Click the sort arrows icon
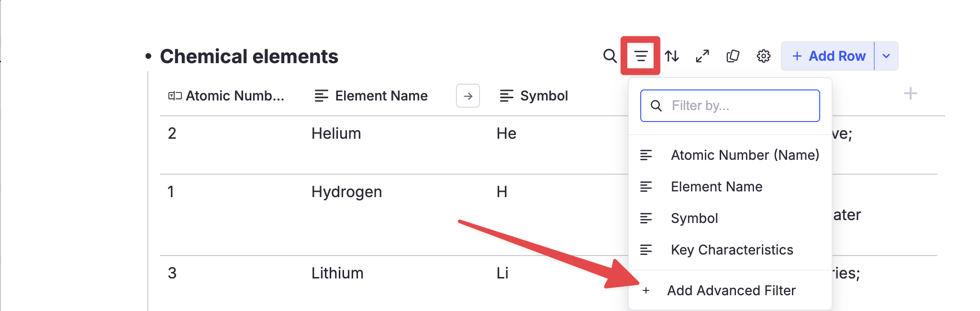This screenshot has height=311, width=980. click(672, 56)
